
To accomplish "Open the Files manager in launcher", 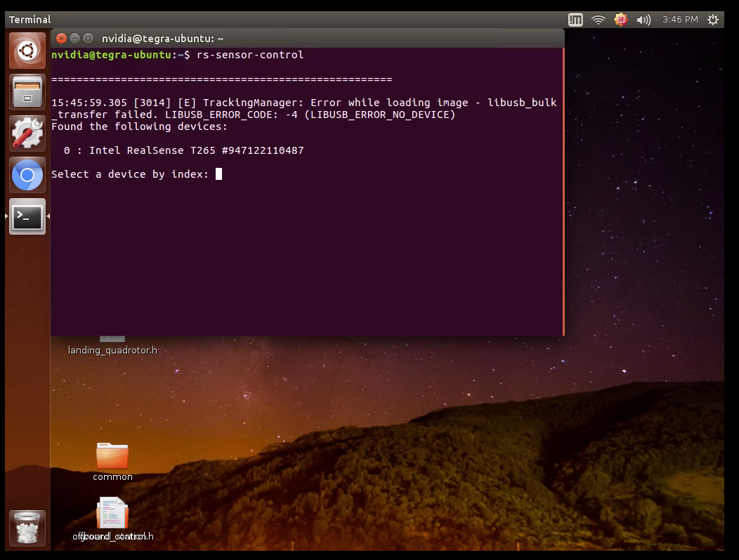I will coord(27,92).
